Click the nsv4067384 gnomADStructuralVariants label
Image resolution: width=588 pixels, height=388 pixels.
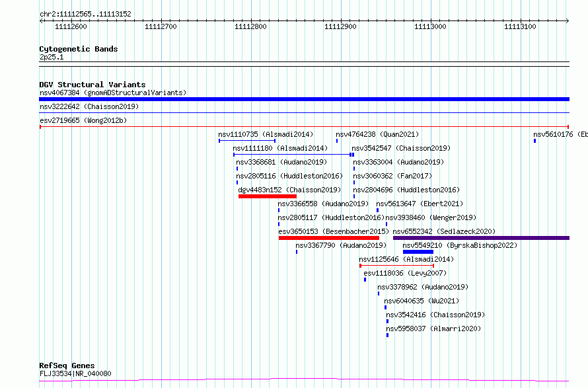[113, 93]
